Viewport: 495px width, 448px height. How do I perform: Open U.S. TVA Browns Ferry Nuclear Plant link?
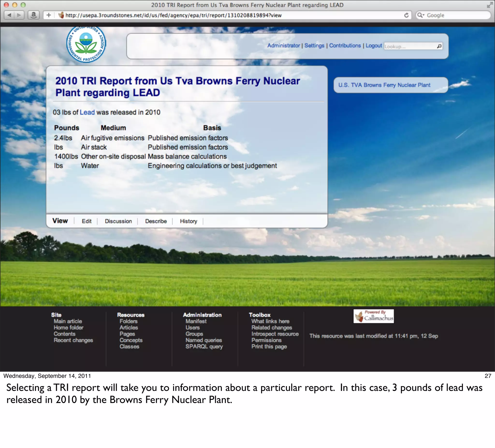[384, 85]
